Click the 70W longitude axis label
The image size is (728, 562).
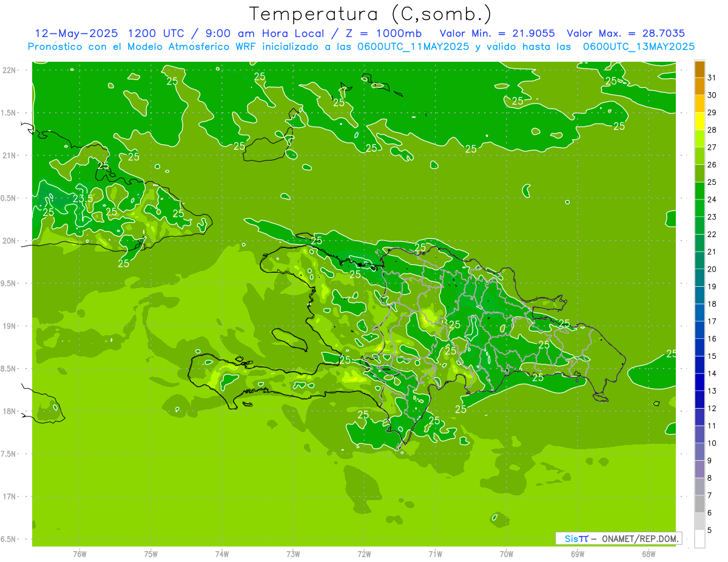[x=507, y=554]
